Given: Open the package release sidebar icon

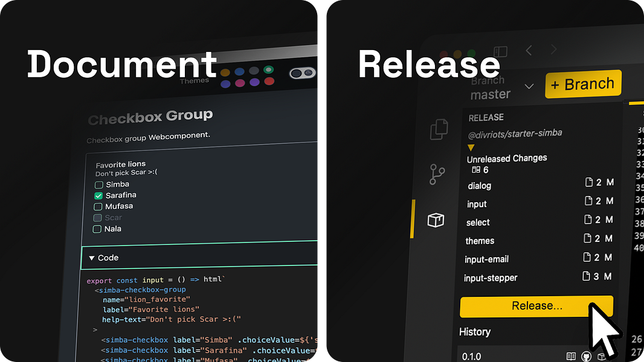Looking at the screenshot, I should pos(436,220).
